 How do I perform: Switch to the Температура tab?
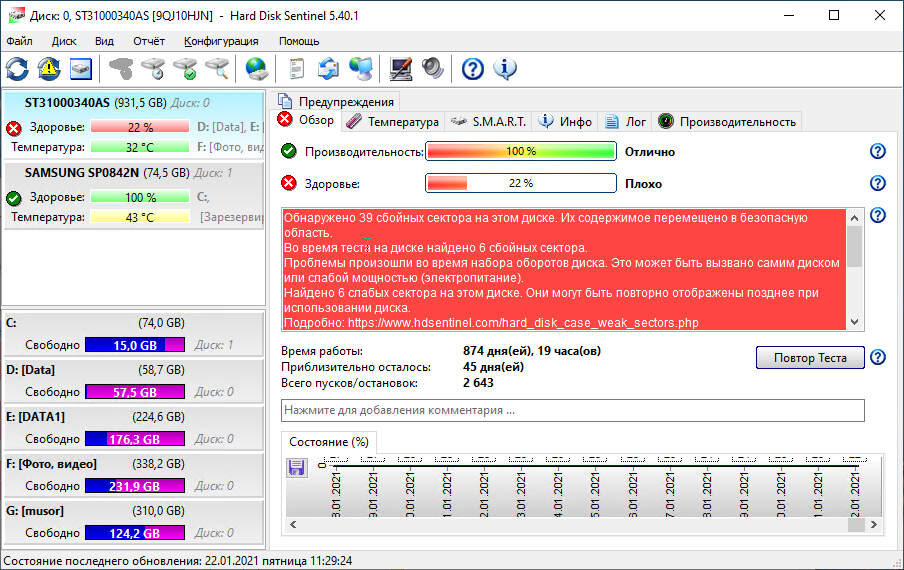[394, 122]
